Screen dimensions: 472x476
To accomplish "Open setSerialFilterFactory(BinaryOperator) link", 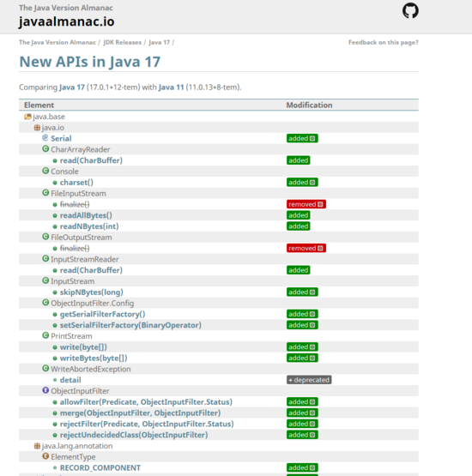I will point(130,325).
